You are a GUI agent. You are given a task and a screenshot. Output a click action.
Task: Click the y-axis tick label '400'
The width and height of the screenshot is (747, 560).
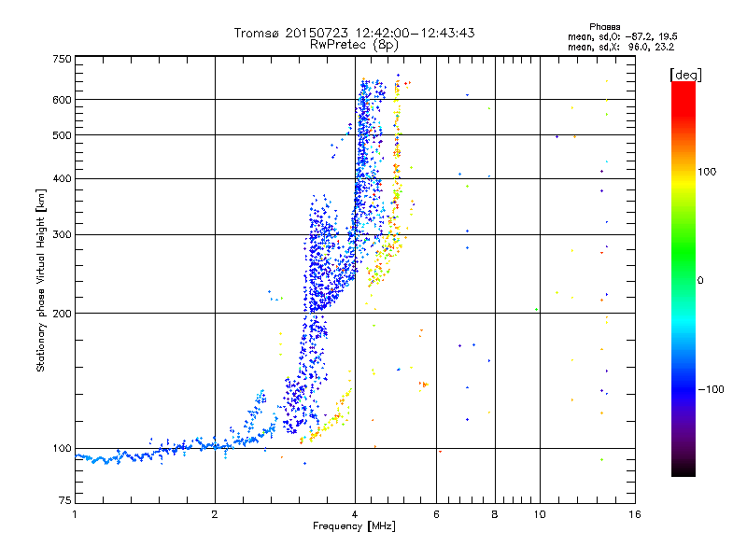62,178
